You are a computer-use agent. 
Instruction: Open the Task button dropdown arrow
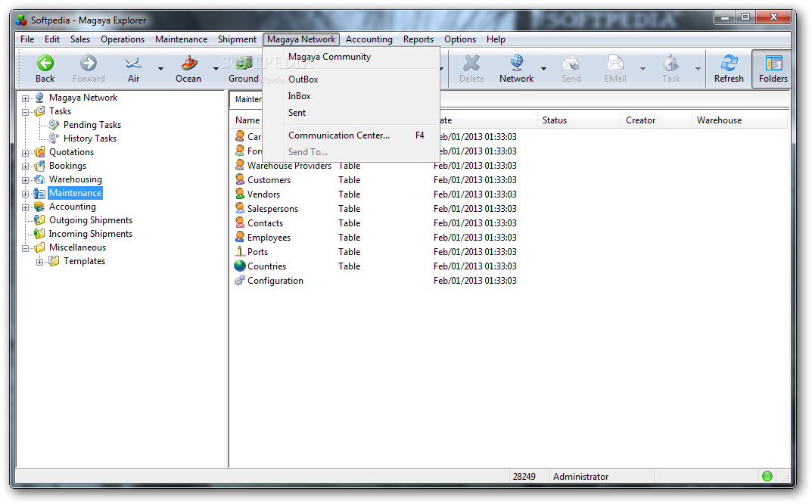(698, 69)
